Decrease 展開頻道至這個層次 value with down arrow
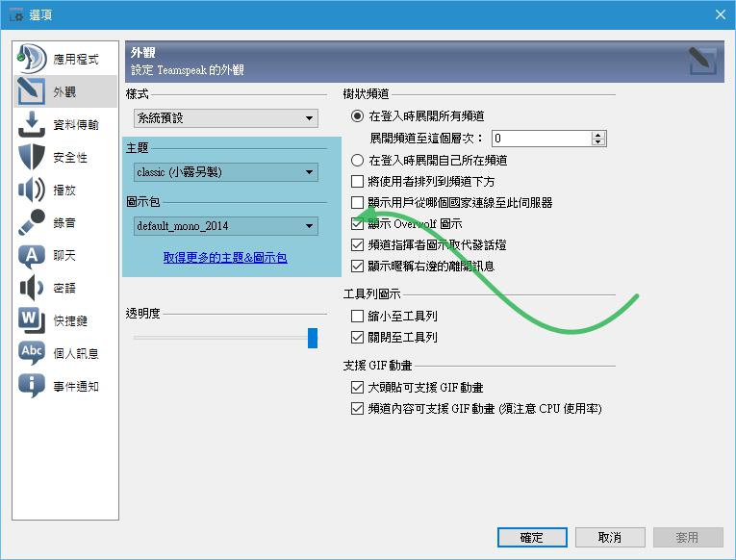 coord(597,141)
